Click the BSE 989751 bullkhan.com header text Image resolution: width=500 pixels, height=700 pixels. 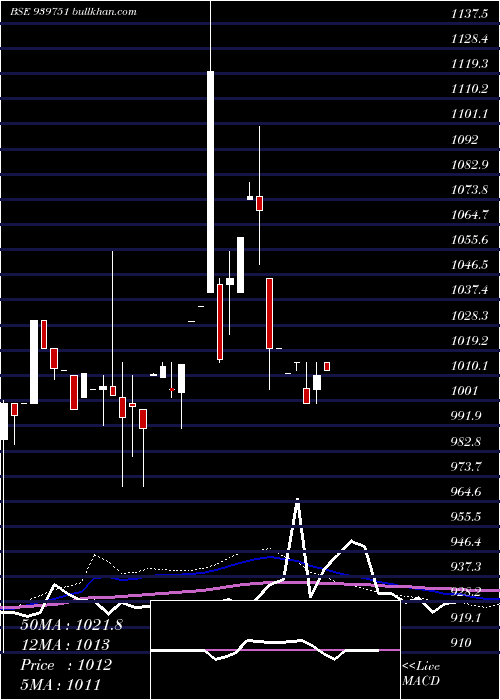pos(74,12)
